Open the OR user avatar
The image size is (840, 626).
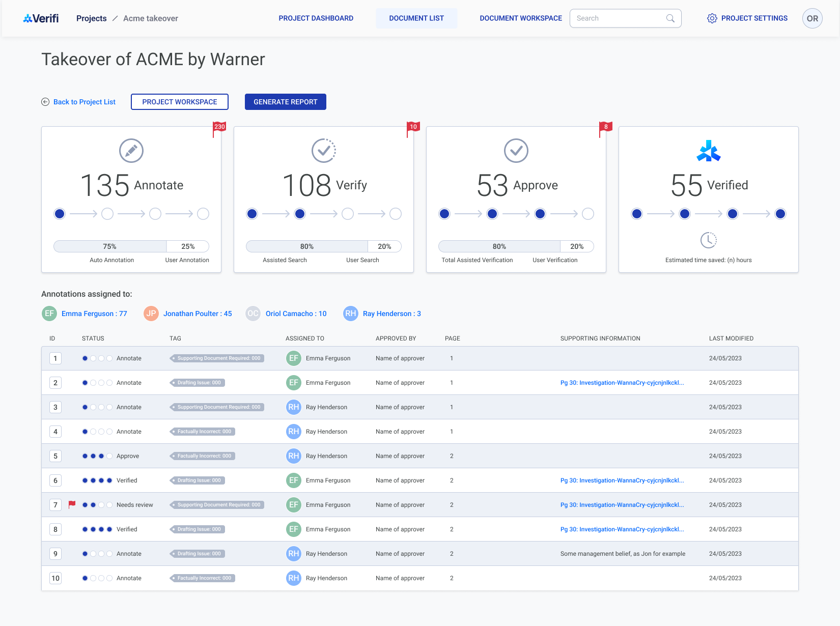pyautogui.click(x=813, y=18)
